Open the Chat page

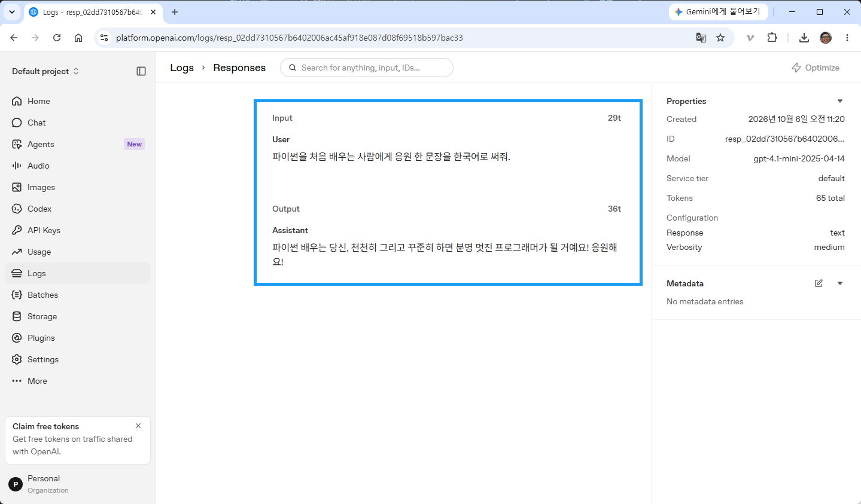(78, 123)
